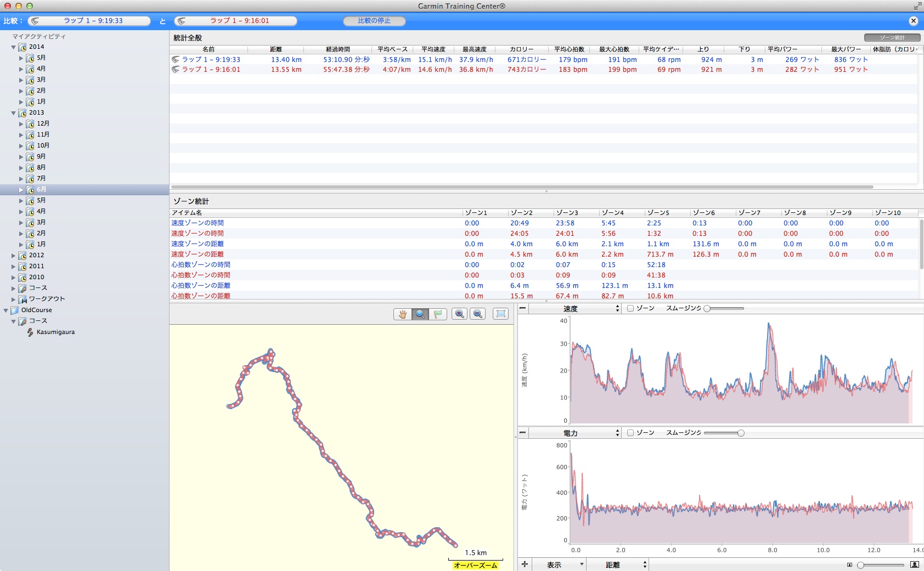Image resolution: width=924 pixels, height=571 pixels.
Task: Click the statistics table horizontal scrollbar
Action: [x=522, y=187]
